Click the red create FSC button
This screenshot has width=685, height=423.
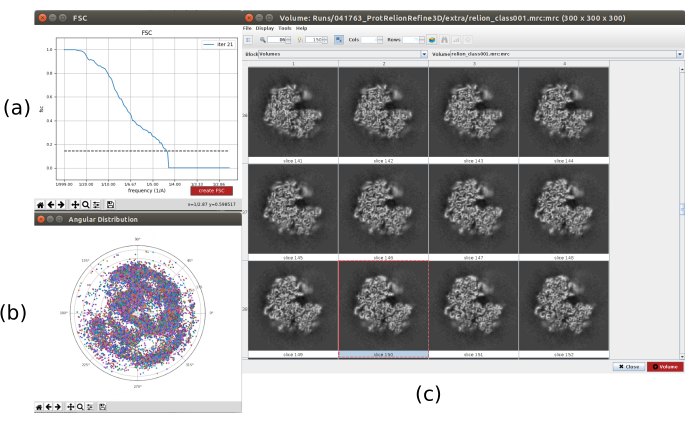[x=211, y=191]
